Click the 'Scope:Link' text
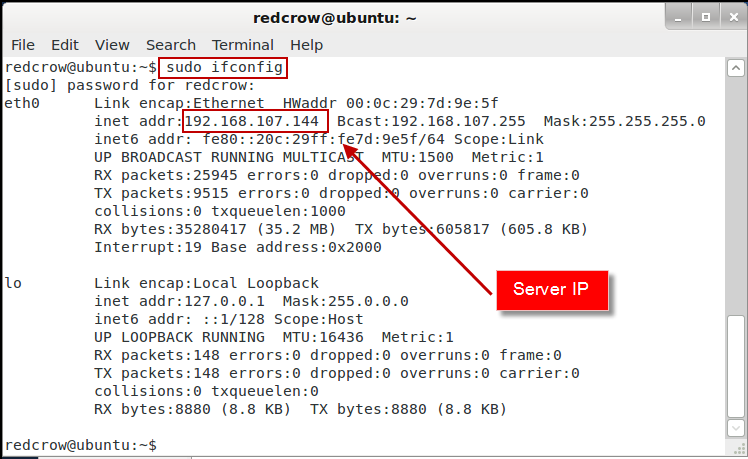This screenshot has height=459, width=748. [x=499, y=139]
